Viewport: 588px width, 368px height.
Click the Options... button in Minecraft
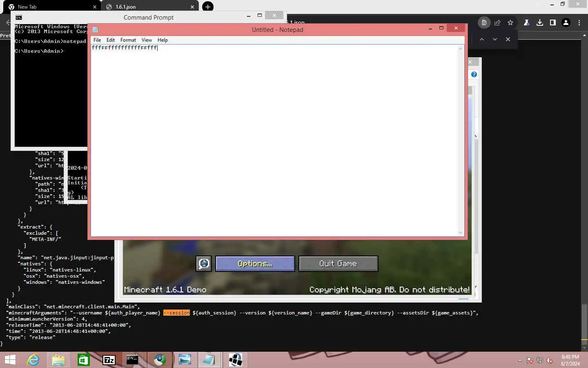click(x=255, y=264)
